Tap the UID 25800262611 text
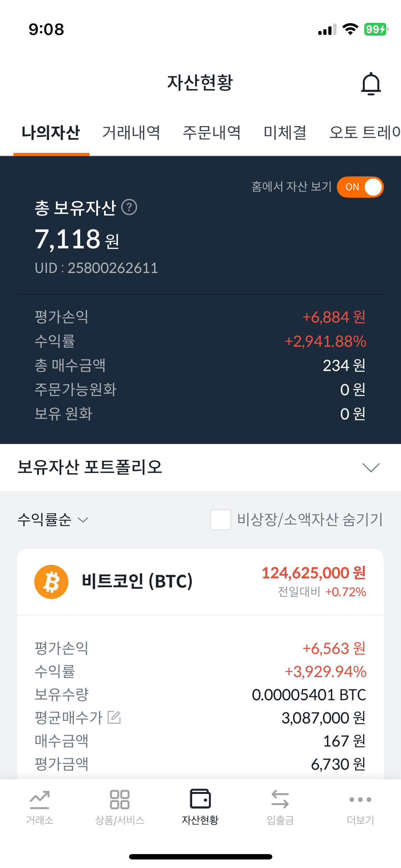Viewport: 401px width, 868px height. [96, 268]
